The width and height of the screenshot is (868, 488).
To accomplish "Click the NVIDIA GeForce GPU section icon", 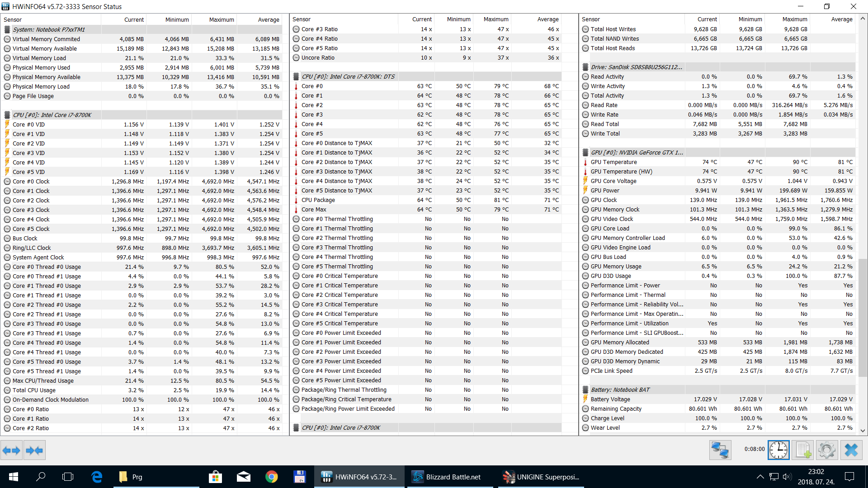I will [585, 152].
